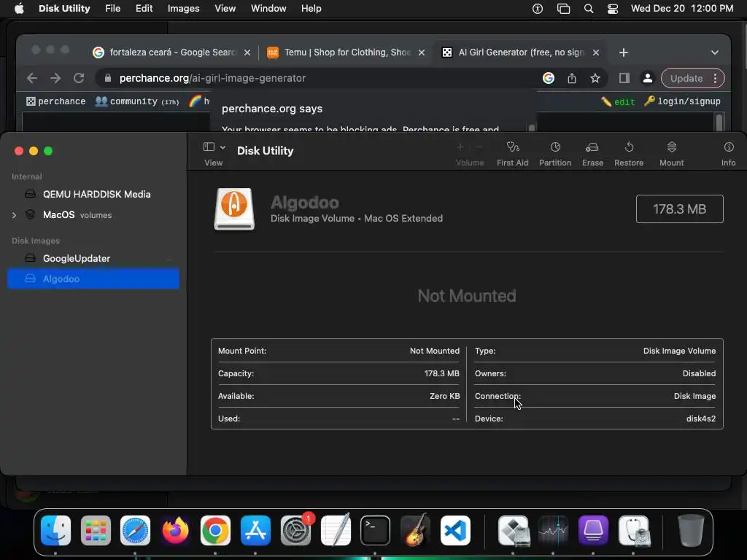The image size is (747, 560).
Task: Click the Algodoo volume disk icon
Action: [x=234, y=209]
